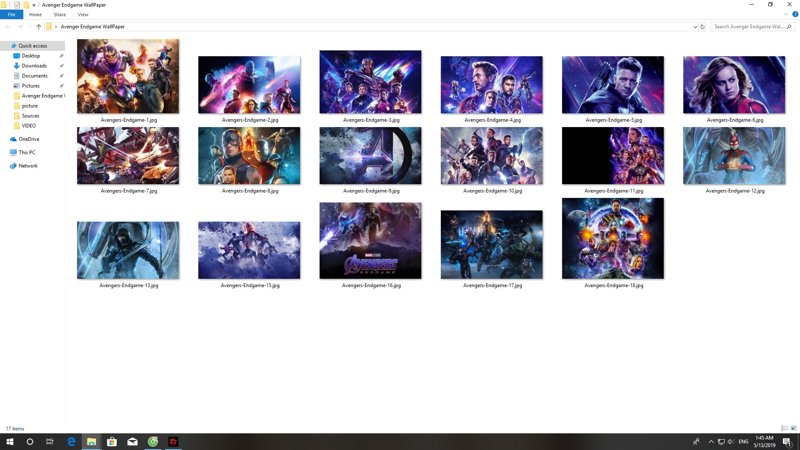Image resolution: width=800 pixels, height=450 pixels.
Task: Select thumbnail Avengers-Endgame-5.jpg
Action: point(613,85)
